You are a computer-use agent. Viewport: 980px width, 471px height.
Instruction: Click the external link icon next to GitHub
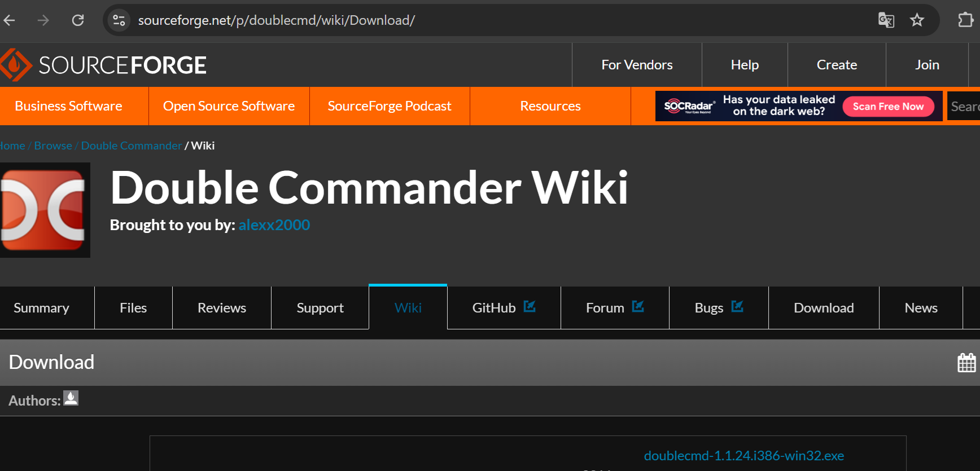[x=530, y=306]
